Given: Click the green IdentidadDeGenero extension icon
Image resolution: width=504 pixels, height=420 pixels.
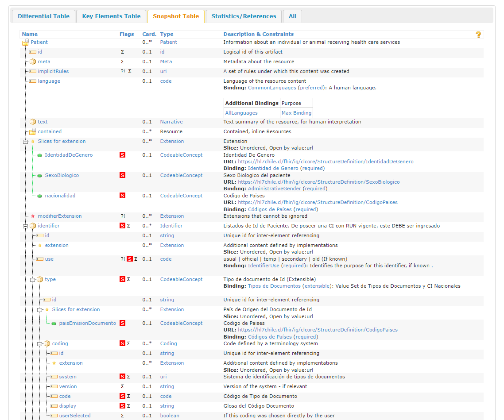Looking at the screenshot, I should pyautogui.click(x=39, y=155).
